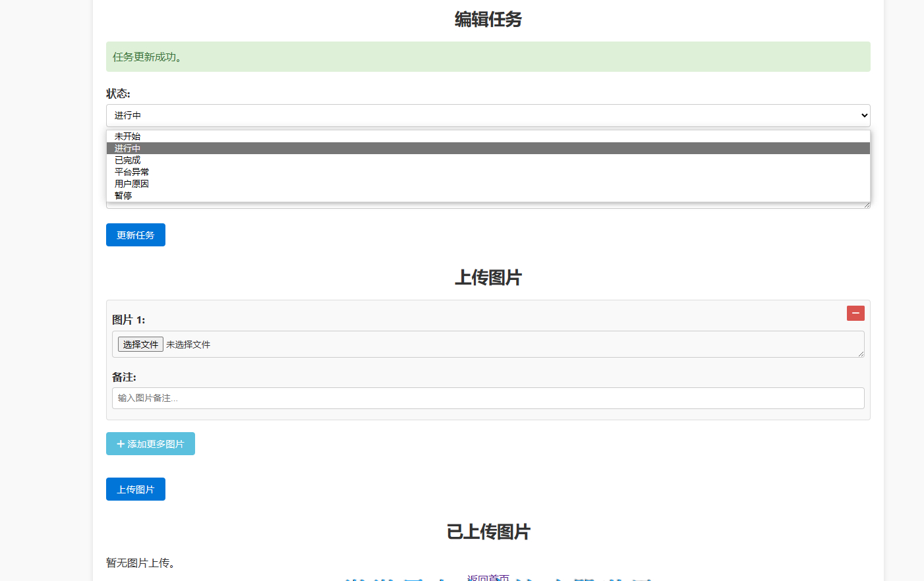Select 未开始 from status list

tap(128, 136)
